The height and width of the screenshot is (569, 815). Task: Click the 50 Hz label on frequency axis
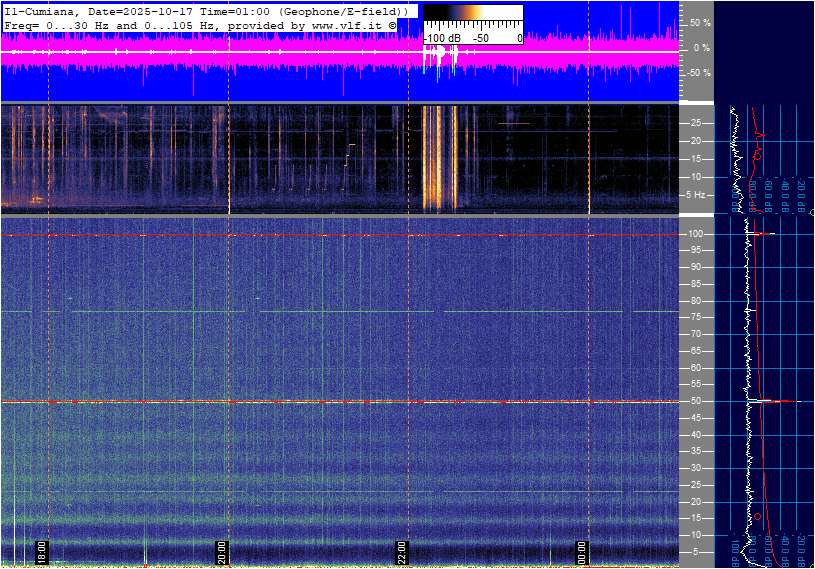tap(695, 401)
